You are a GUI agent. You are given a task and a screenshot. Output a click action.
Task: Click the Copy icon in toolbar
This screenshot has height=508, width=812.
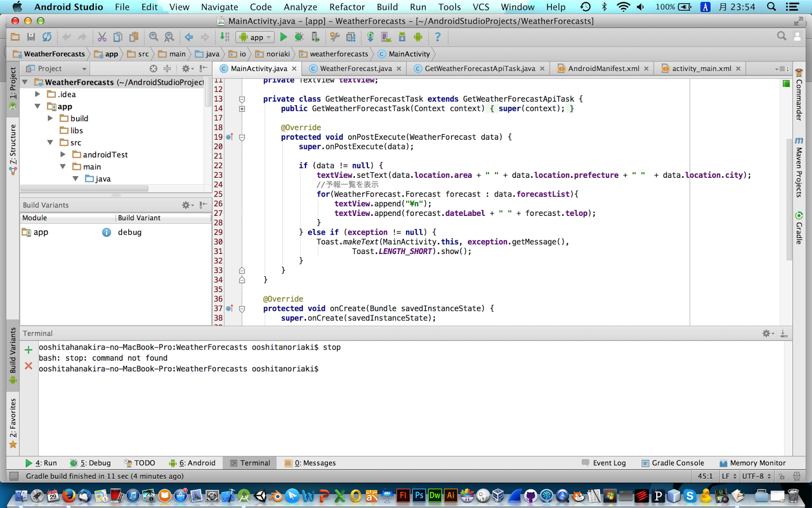[x=118, y=37]
